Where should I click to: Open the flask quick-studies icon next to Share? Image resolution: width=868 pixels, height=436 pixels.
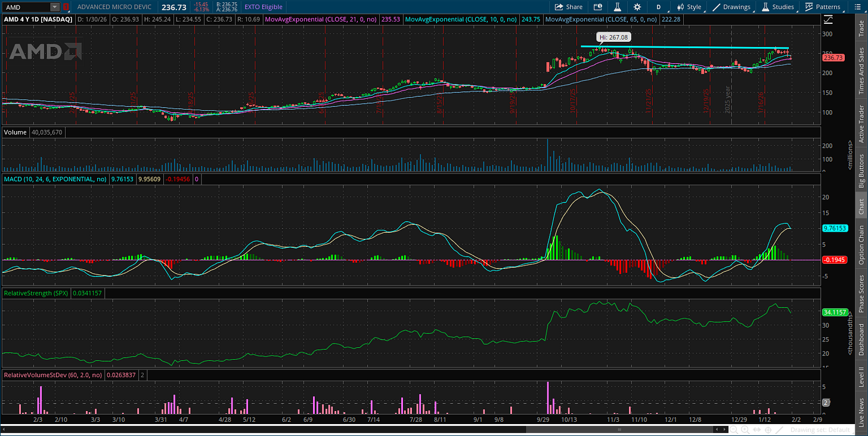coord(618,7)
